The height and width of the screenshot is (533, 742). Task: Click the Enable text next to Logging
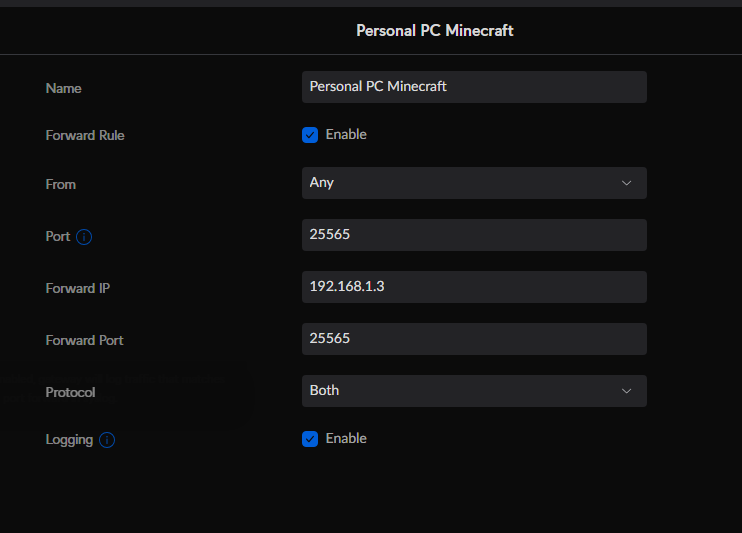point(346,439)
